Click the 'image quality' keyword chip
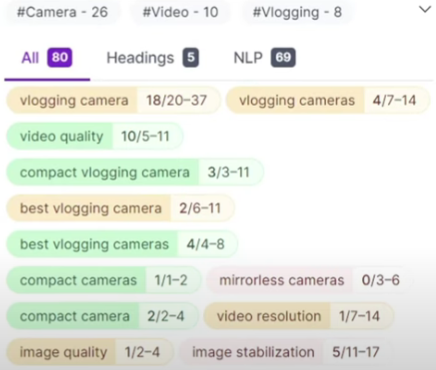Image resolution: width=436 pixels, height=370 pixels. pyautogui.click(x=90, y=352)
